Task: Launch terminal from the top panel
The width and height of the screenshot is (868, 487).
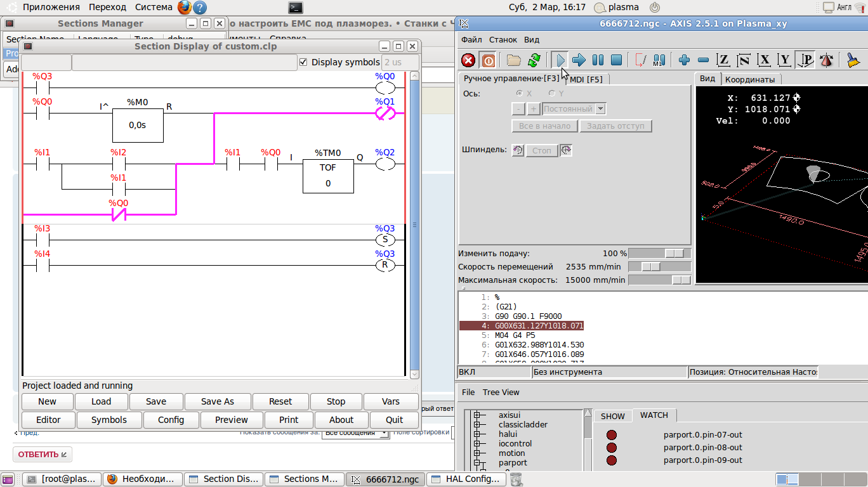Action: (x=295, y=8)
